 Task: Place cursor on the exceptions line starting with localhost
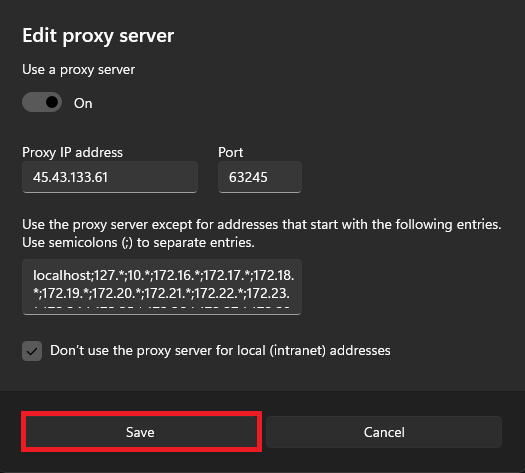[163, 275]
